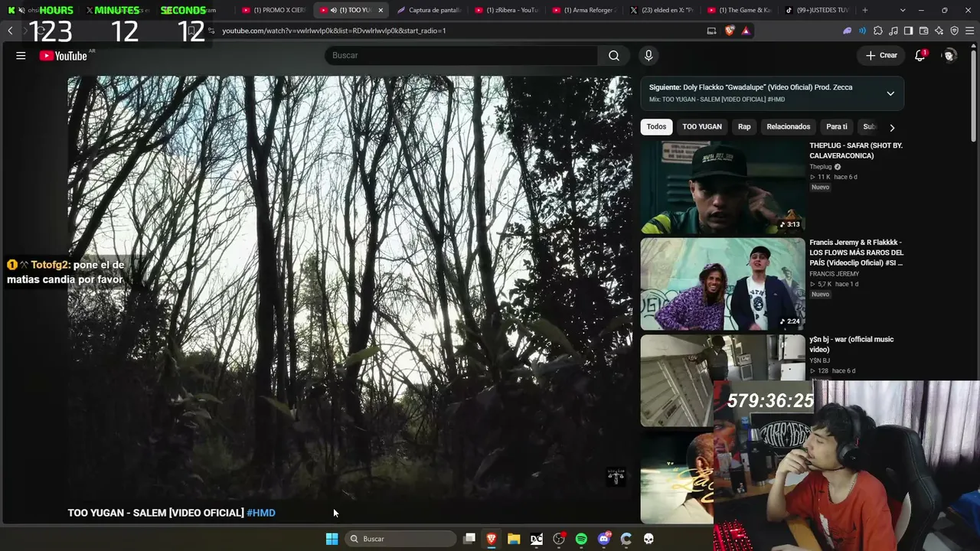
Task: Click the YouTube Buscar search field
Action: (x=462, y=55)
